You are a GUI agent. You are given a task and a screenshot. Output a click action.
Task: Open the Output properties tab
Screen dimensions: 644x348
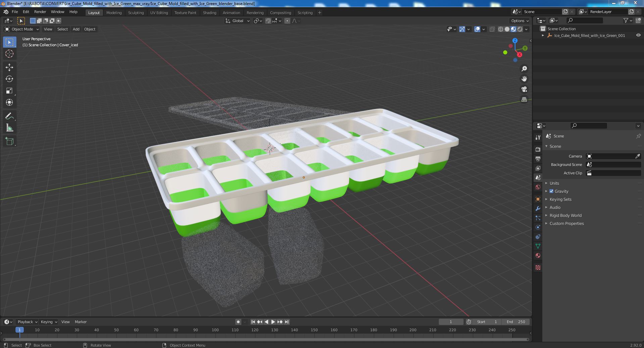click(538, 159)
